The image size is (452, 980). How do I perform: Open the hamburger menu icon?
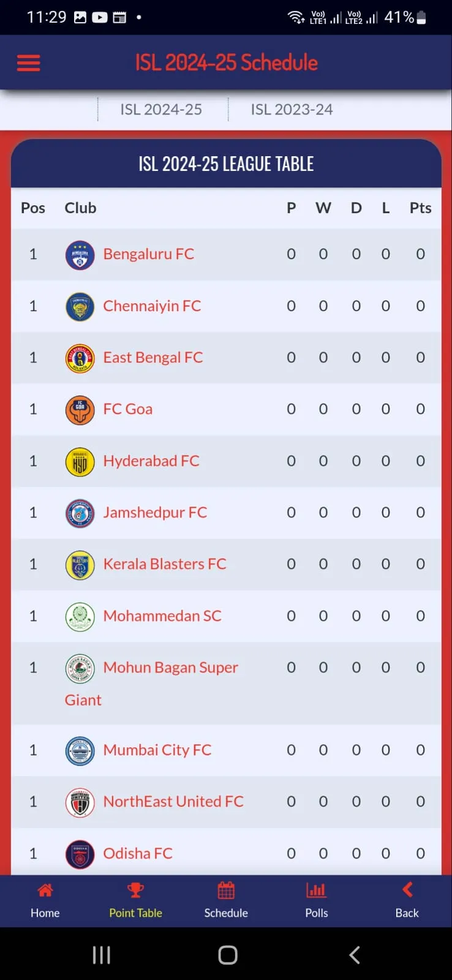[x=28, y=63]
